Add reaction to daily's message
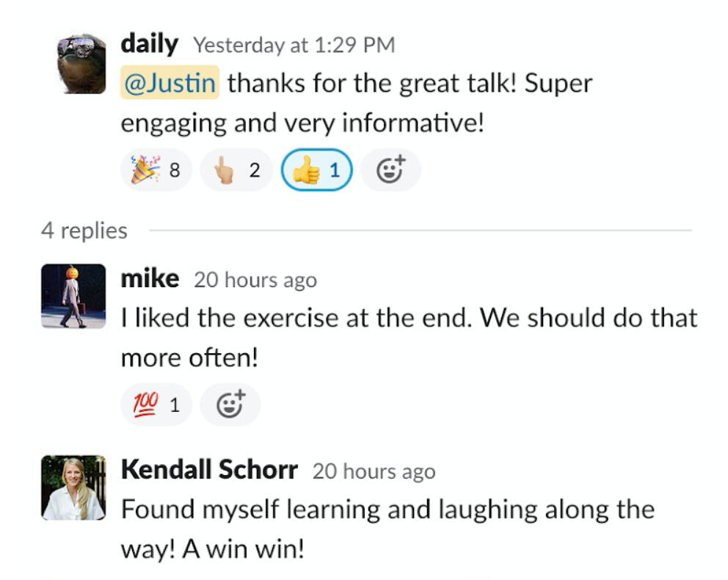The height and width of the screenshot is (580, 728). pos(390,170)
